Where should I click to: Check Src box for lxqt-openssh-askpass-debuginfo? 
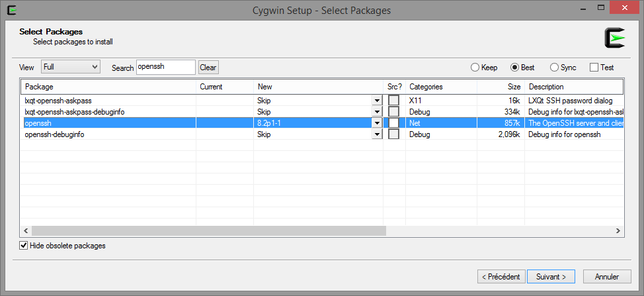click(x=394, y=111)
